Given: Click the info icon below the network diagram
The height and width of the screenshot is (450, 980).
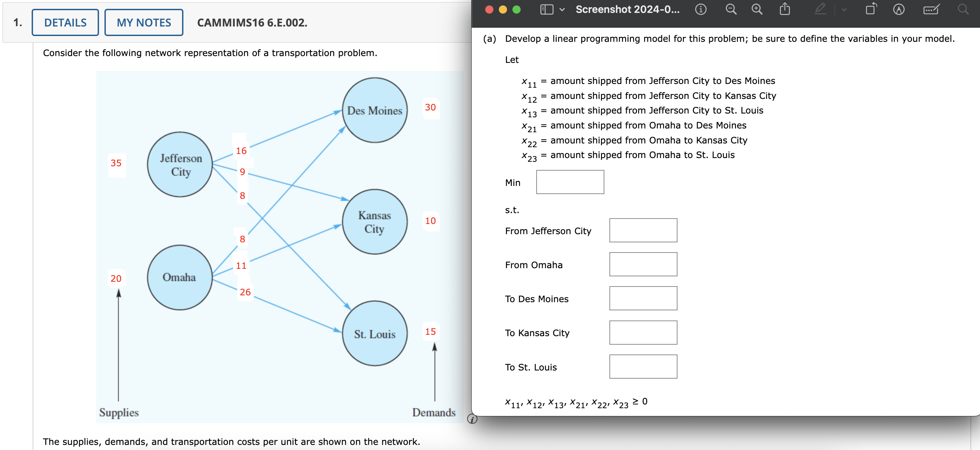Looking at the screenshot, I should pos(473,419).
